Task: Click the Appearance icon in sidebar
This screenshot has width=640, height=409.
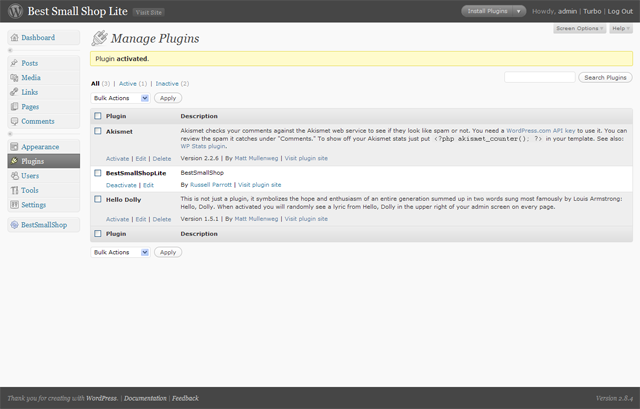Action: pos(14,147)
